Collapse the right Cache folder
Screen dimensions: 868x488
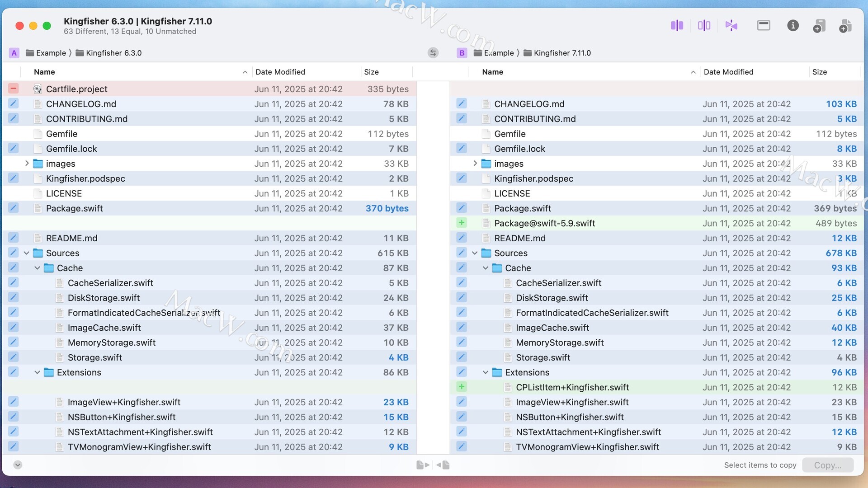(x=486, y=268)
